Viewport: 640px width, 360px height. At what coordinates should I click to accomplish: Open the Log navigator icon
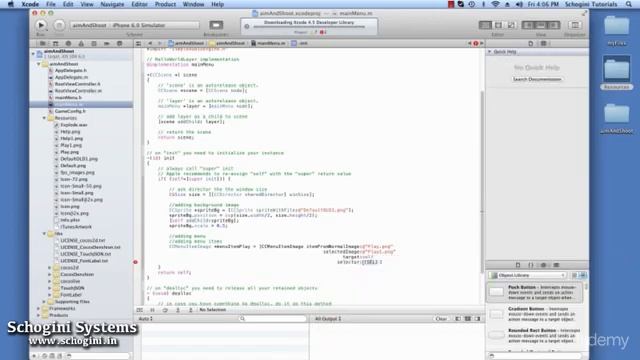tap(120, 43)
